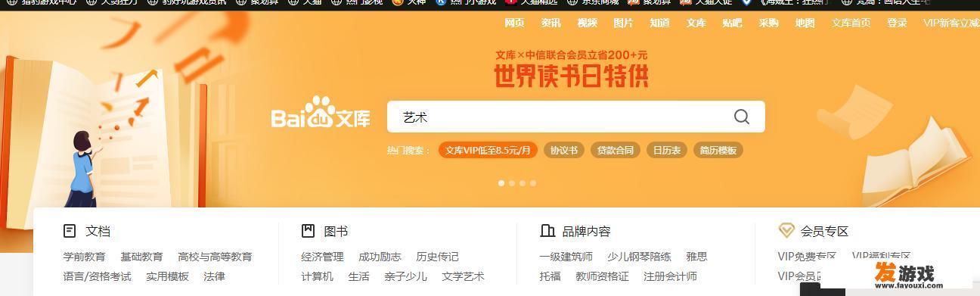Open the 地图 nav item
Viewport: 980px width, 296px height.
click(x=805, y=23)
